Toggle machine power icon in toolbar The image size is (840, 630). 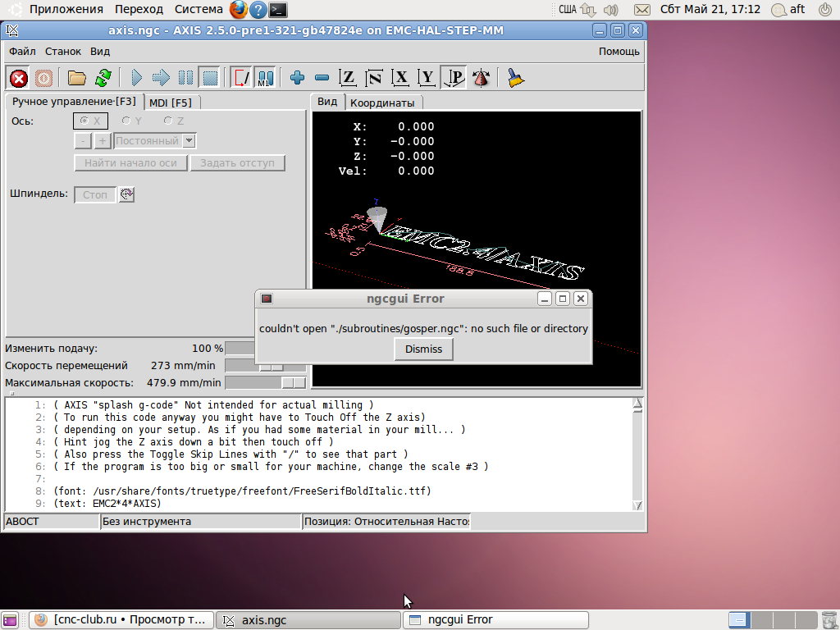coord(44,78)
